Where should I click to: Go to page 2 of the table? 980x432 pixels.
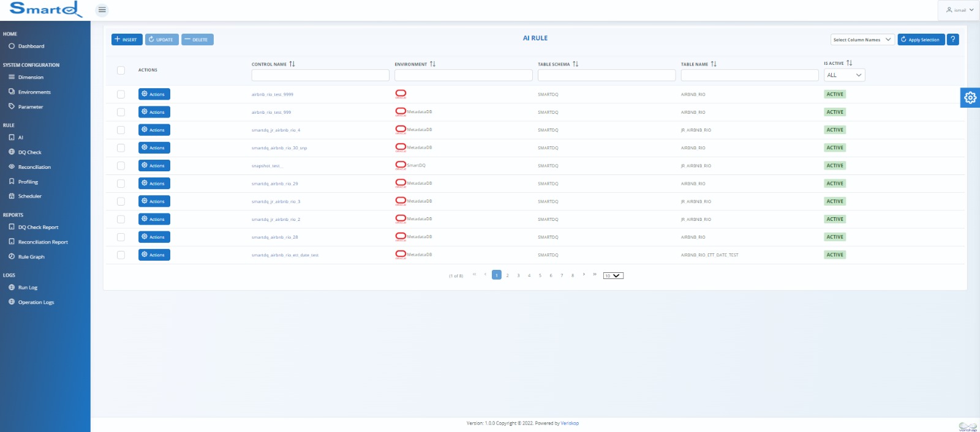click(x=507, y=275)
